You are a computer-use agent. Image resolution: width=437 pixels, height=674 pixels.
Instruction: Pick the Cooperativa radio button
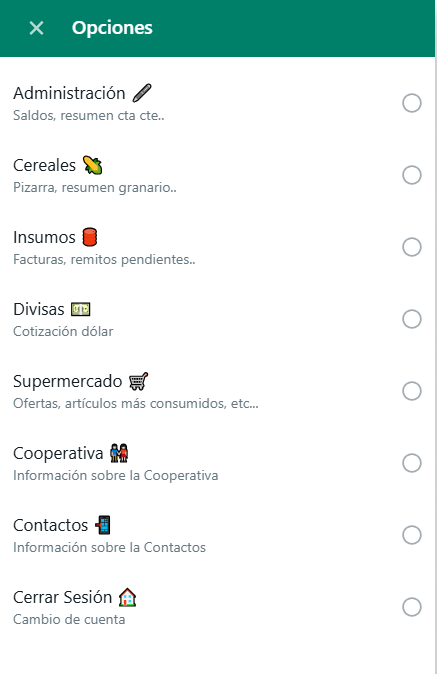click(412, 463)
